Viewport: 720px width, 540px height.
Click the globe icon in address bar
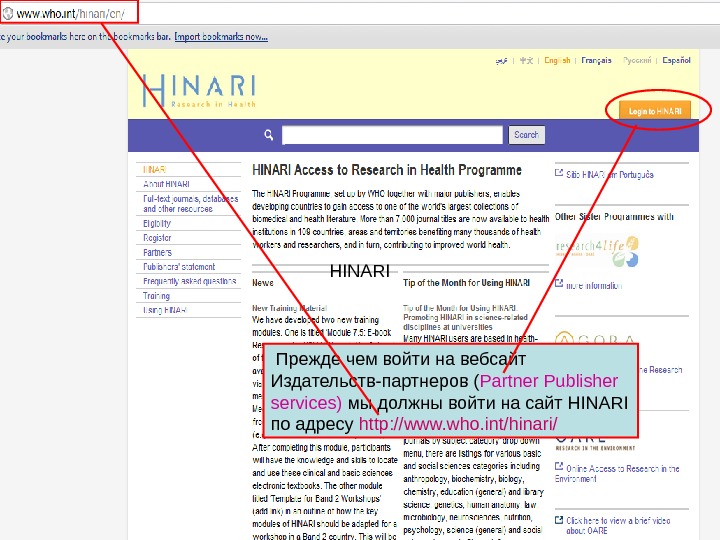click(8, 13)
